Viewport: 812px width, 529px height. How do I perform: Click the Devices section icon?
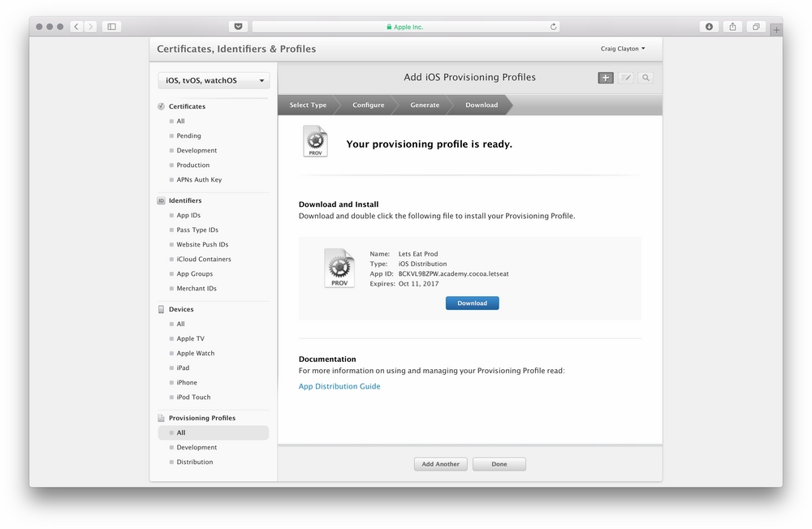pos(161,309)
